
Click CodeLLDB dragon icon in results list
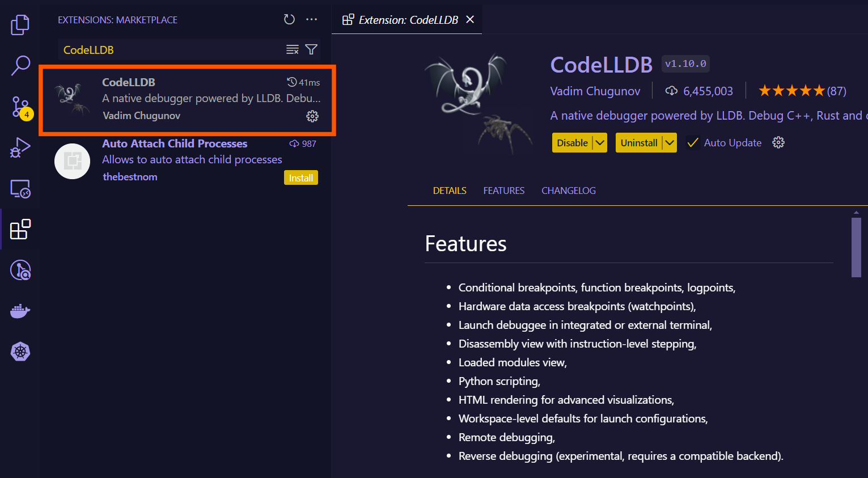click(72, 99)
